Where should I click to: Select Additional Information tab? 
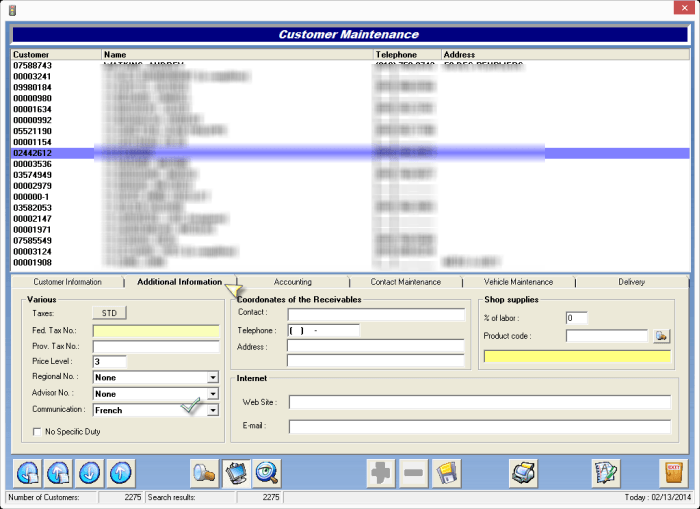(179, 282)
